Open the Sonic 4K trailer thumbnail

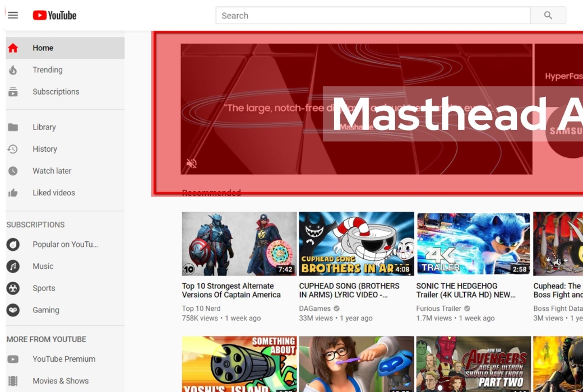point(473,244)
